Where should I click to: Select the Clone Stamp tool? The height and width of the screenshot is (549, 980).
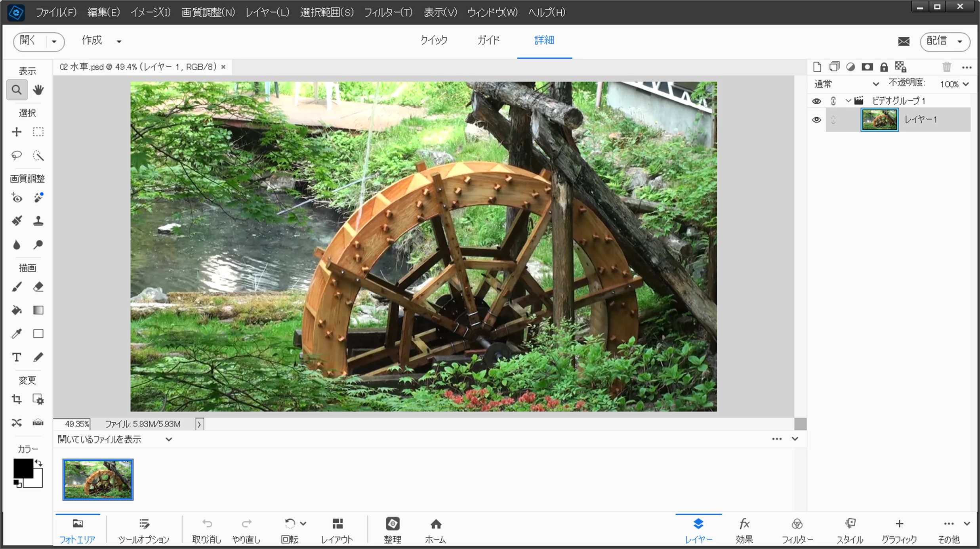point(38,221)
